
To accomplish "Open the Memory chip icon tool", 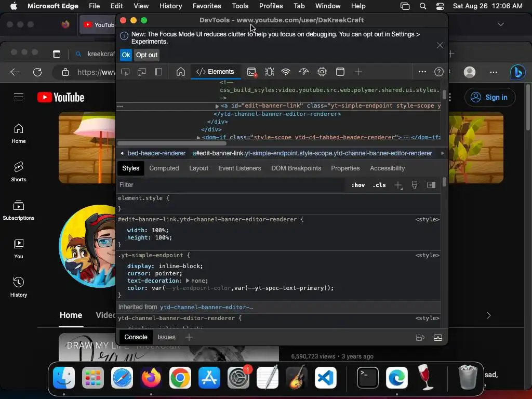I will tap(322, 72).
